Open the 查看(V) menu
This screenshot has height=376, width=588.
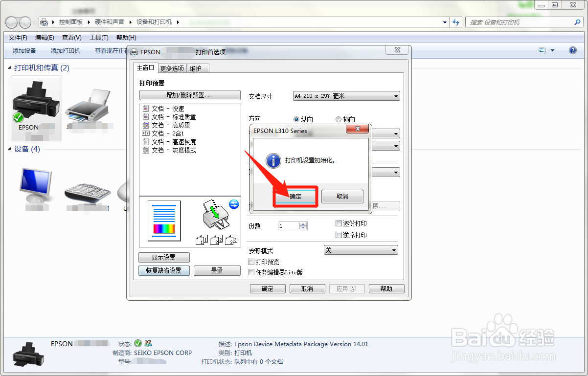71,37
